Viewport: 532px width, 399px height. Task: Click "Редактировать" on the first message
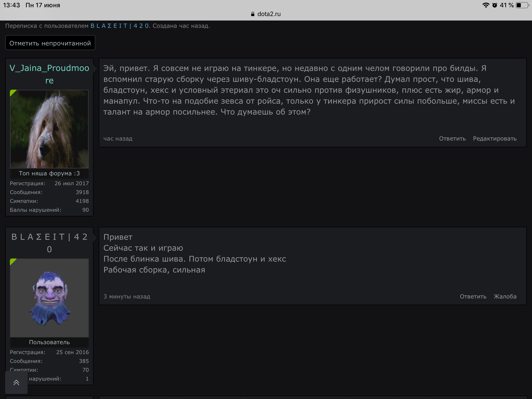coord(495,139)
